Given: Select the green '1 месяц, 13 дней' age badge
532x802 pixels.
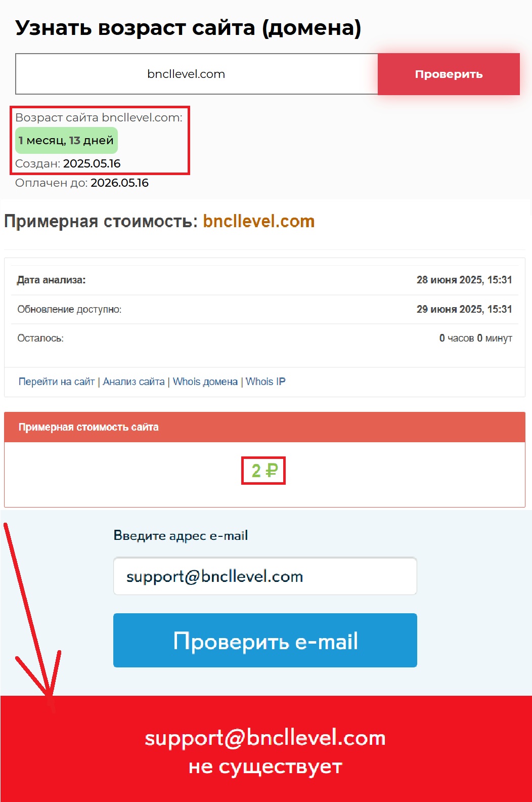Looking at the screenshot, I should pyautogui.click(x=66, y=140).
